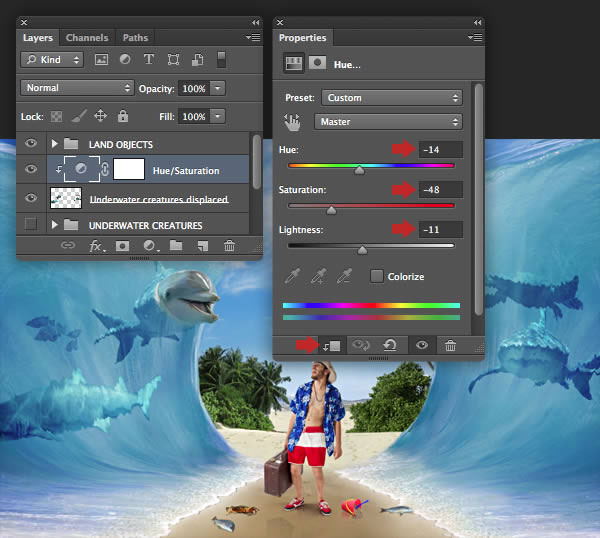Select the eyedropper tool

293,276
